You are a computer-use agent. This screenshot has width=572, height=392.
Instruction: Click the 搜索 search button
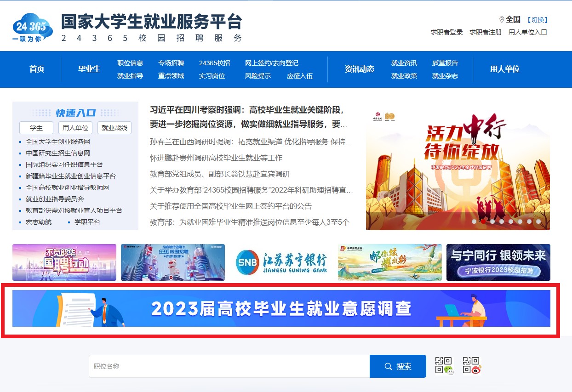pyautogui.click(x=398, y=366)
